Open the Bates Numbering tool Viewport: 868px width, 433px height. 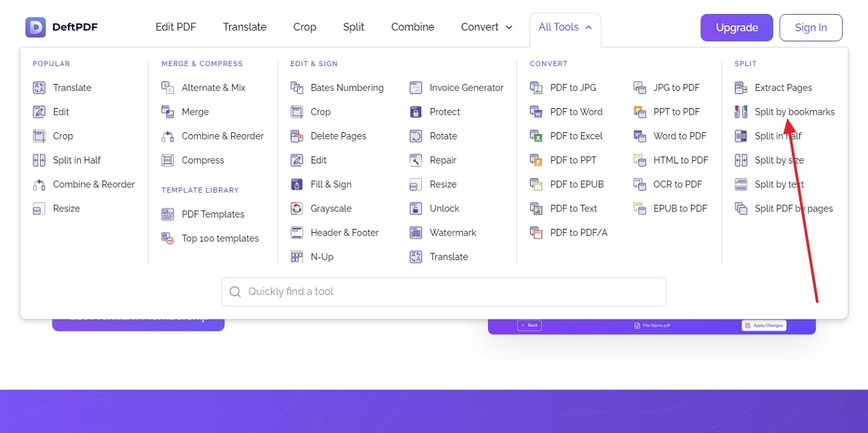click(296, 87)
